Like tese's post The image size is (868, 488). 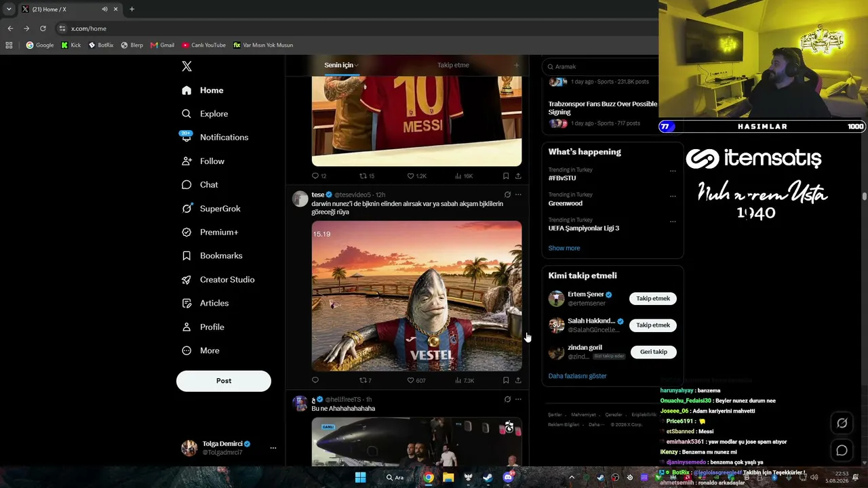click(416, 380)
